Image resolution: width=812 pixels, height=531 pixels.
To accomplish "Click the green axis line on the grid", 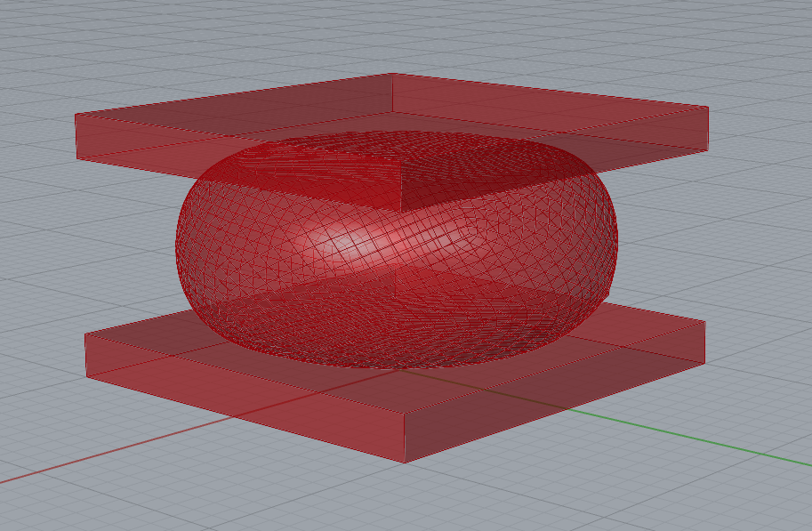I will (x=688, y=438).
